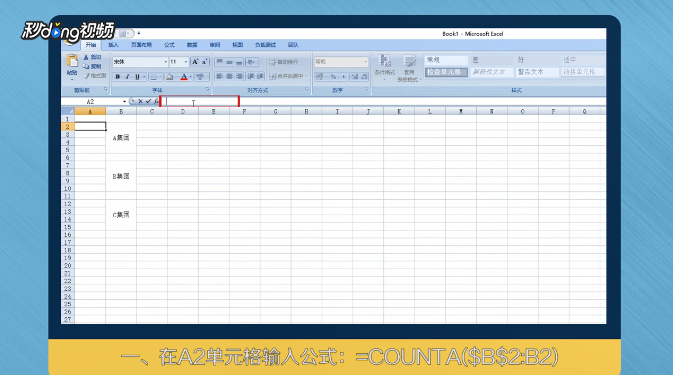673x375 pixels.
Task: Click the cell borders icon
Action: pyautogui.click(x=154, y=77)
